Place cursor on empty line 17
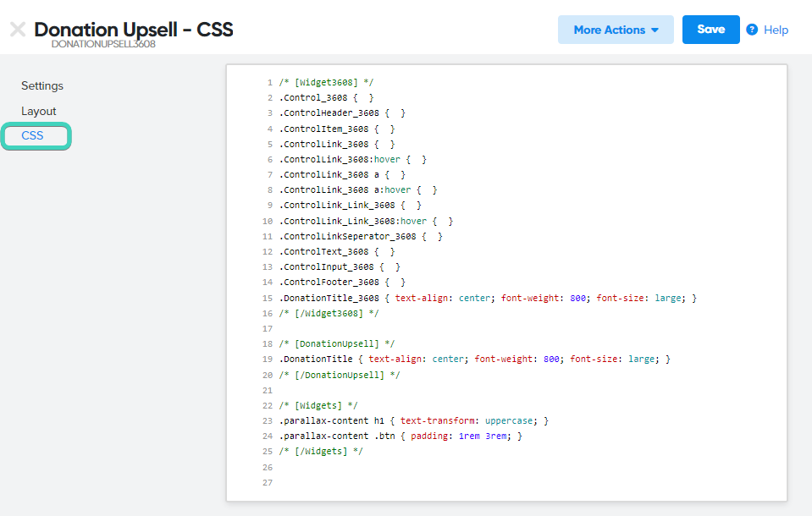This screenshot has width=812, height=516. click(506, 329)
